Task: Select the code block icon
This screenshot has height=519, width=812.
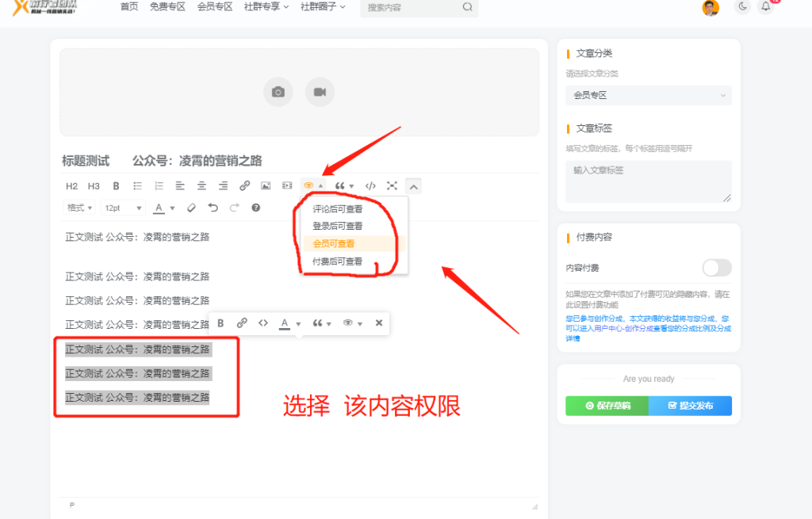Action: (x=370, y=185)
